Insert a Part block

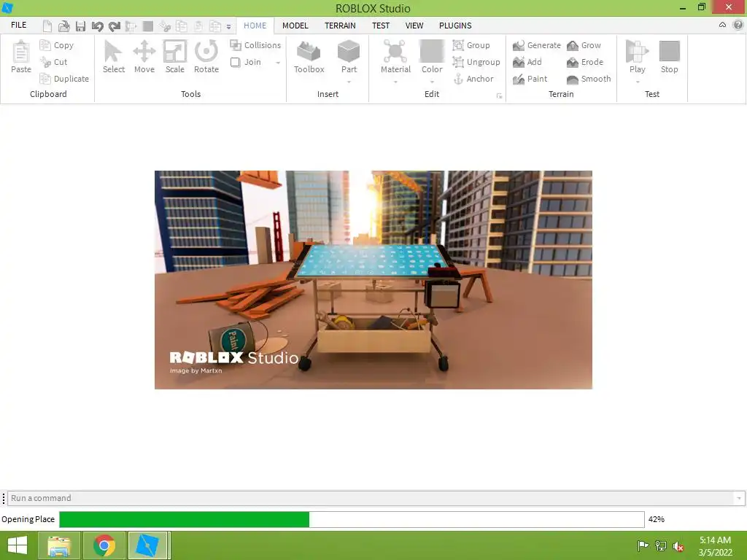pos(349,56)
